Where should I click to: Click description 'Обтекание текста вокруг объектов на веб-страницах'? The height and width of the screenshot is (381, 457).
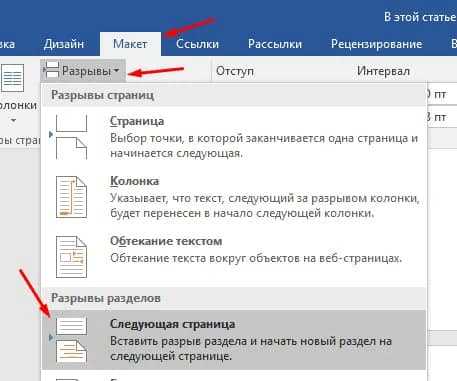pos(256,258)
